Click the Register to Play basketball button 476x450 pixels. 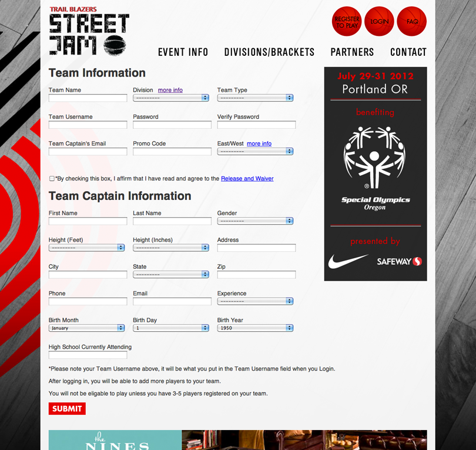coord(347,22)
